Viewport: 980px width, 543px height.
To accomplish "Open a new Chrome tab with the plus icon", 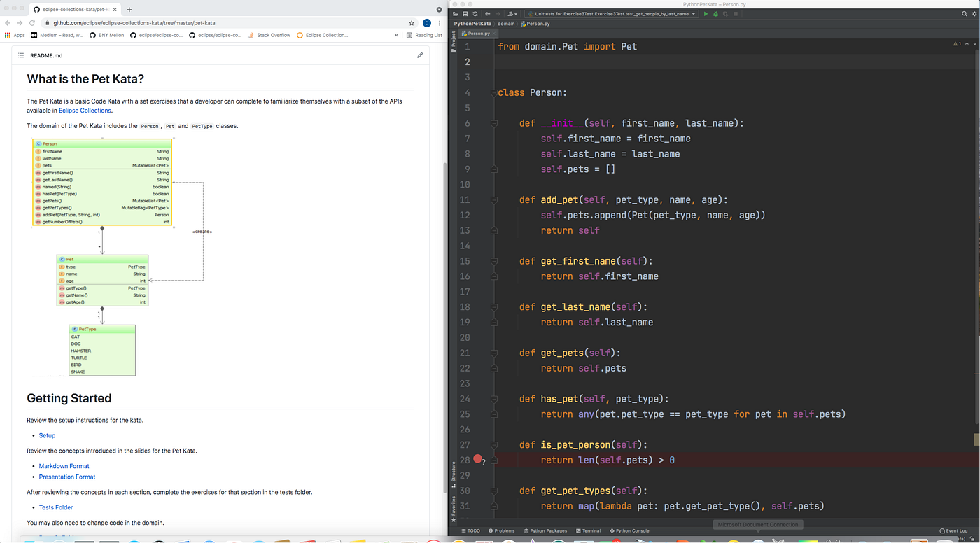I will 129,10.
